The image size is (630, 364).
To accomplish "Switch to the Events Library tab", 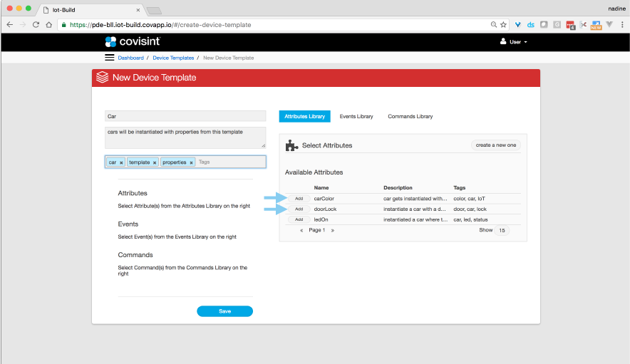I will pos(356,116).
